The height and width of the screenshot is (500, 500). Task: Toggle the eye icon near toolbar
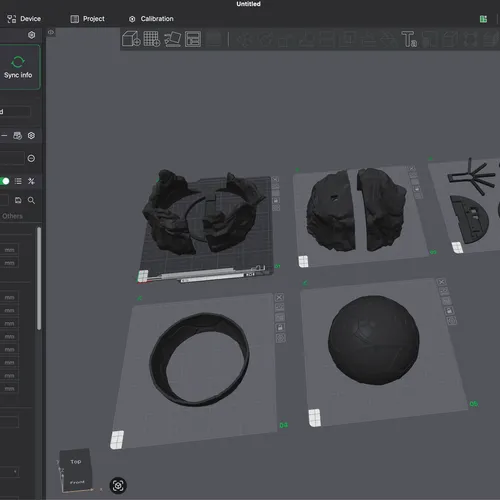pyautogui.click(x=51, y=32)
